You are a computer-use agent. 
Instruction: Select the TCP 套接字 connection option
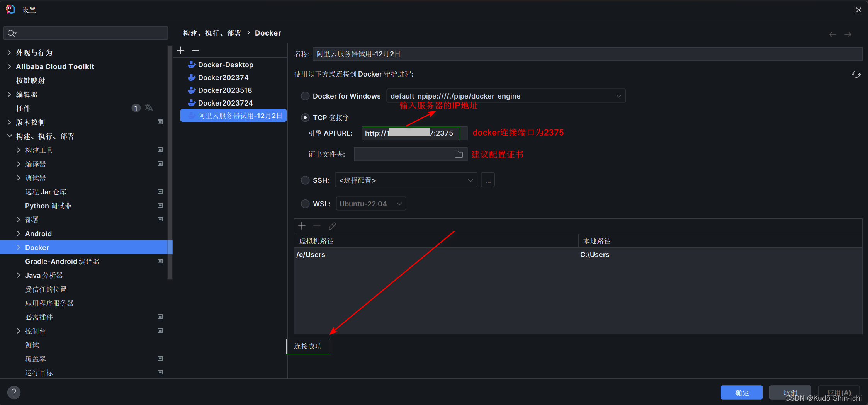305,117
